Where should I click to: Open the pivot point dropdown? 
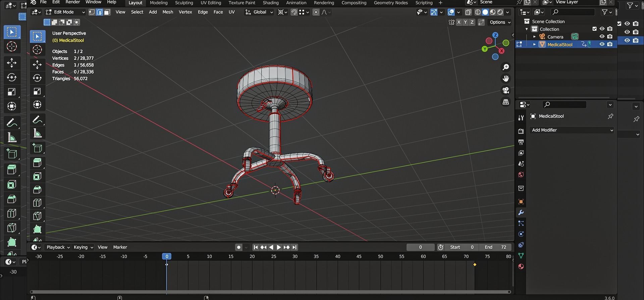283,12
